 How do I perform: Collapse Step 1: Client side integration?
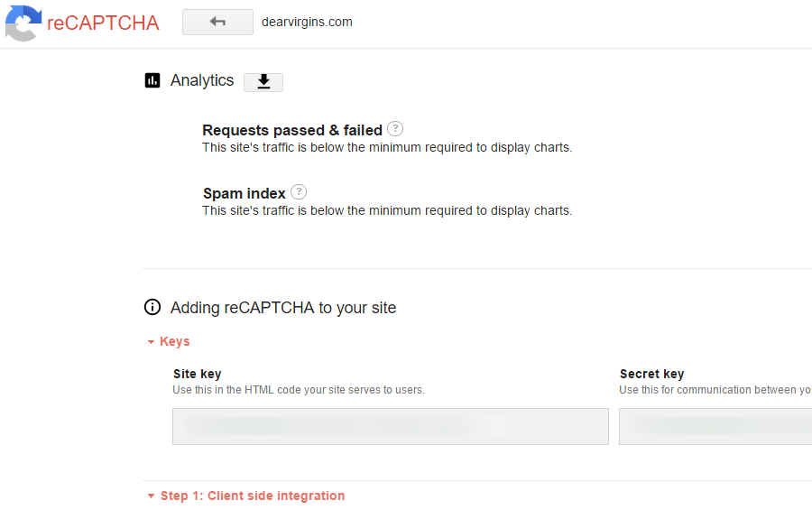[246, 496]
